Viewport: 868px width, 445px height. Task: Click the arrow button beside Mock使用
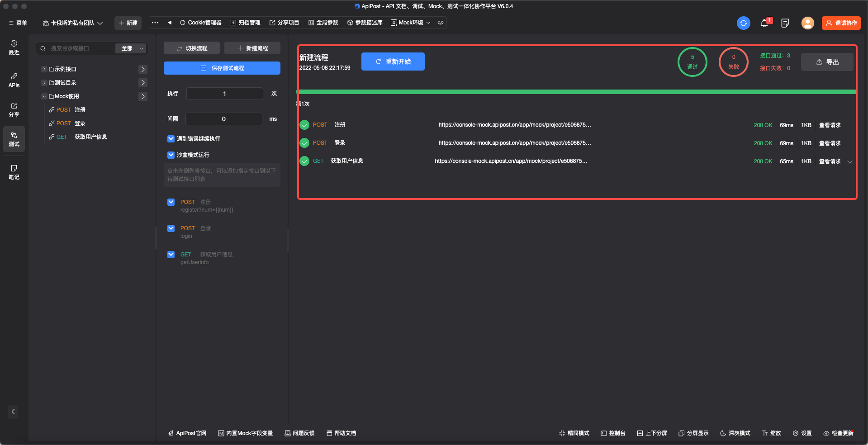coord(143,96)
